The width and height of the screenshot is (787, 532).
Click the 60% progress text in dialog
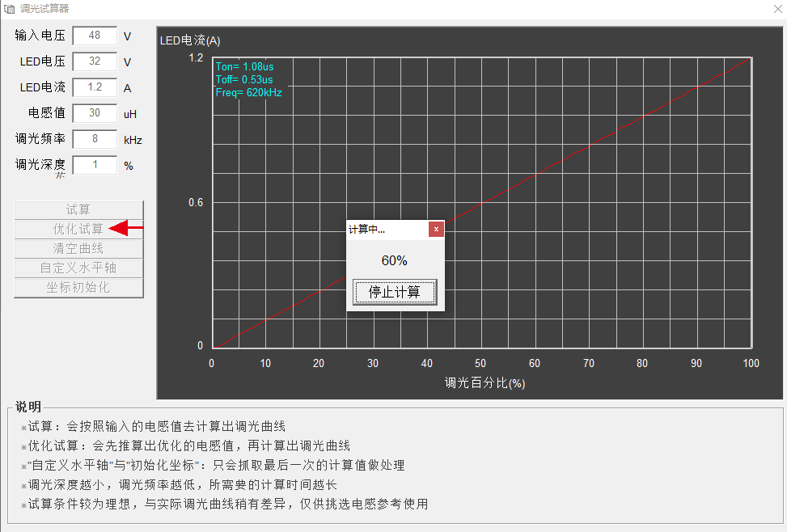click(x=395, y=260)
